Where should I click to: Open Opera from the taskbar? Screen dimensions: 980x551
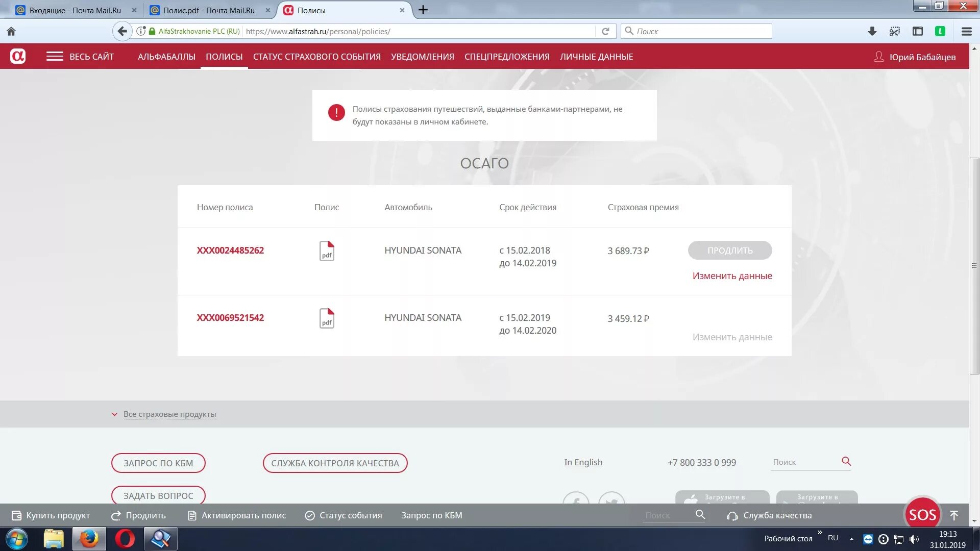(x=125, y=539)
